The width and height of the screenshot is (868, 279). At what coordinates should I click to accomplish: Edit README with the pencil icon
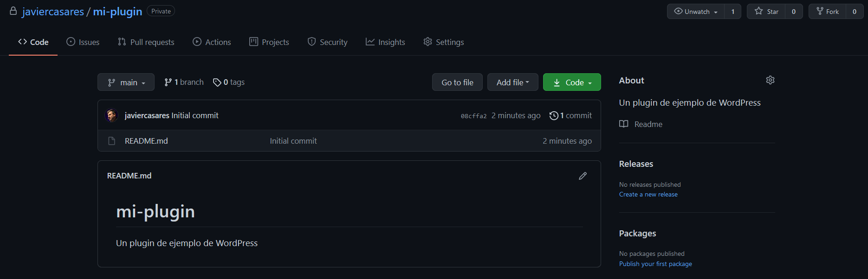pos(583,176)
